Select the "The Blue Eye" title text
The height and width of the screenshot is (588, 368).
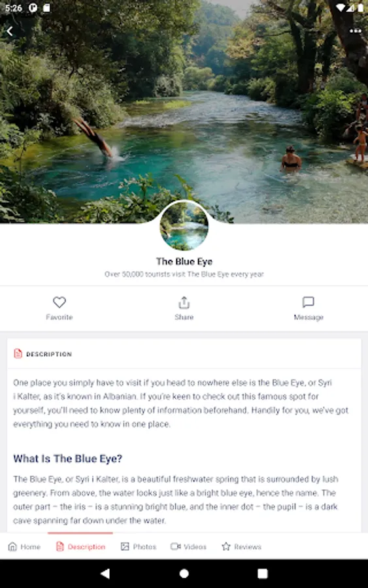[x=184, y=261]
